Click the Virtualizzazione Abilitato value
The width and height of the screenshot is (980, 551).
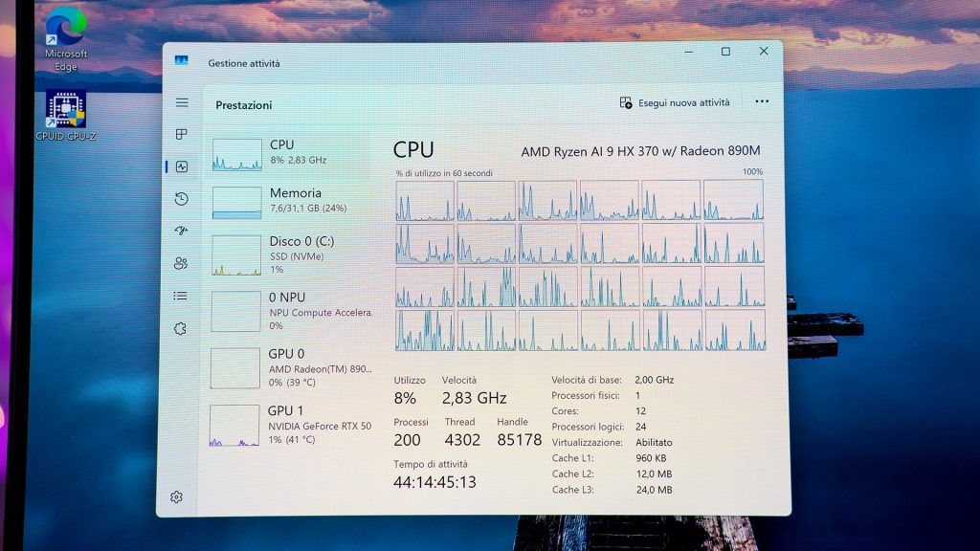pyautogui.click(x=654, y=442)
